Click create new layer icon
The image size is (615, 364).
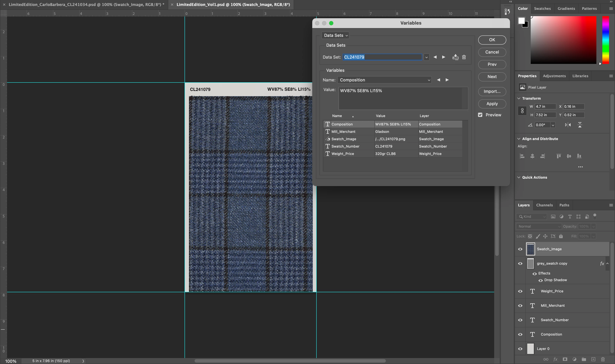[x=593, y=359]
